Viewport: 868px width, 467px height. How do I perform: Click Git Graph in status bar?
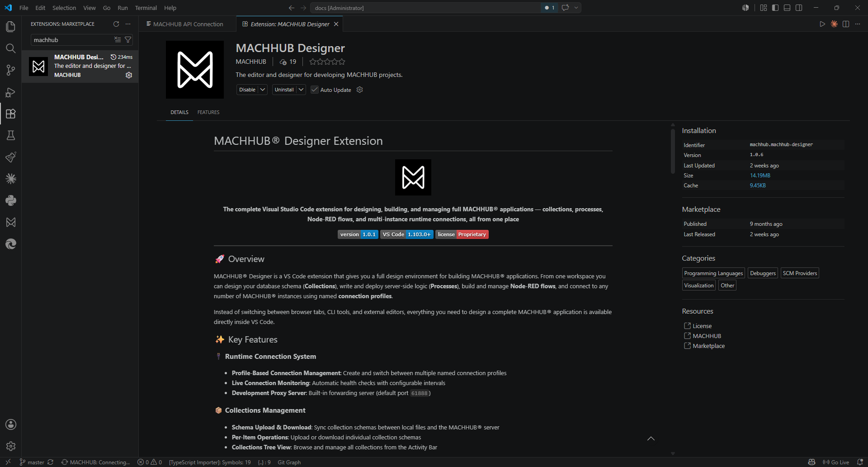click(289, 462)
